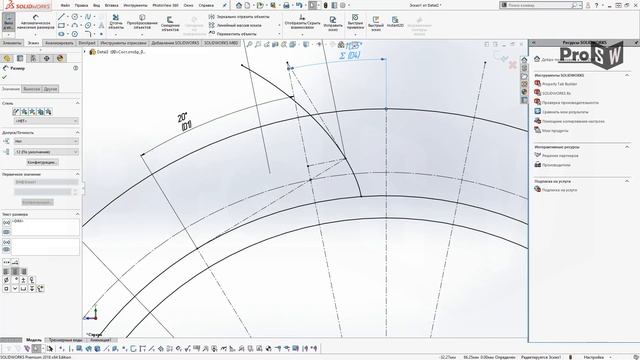640x360 pixels.
Task: Open the Инструменты menu
Action: pos(135,6)
